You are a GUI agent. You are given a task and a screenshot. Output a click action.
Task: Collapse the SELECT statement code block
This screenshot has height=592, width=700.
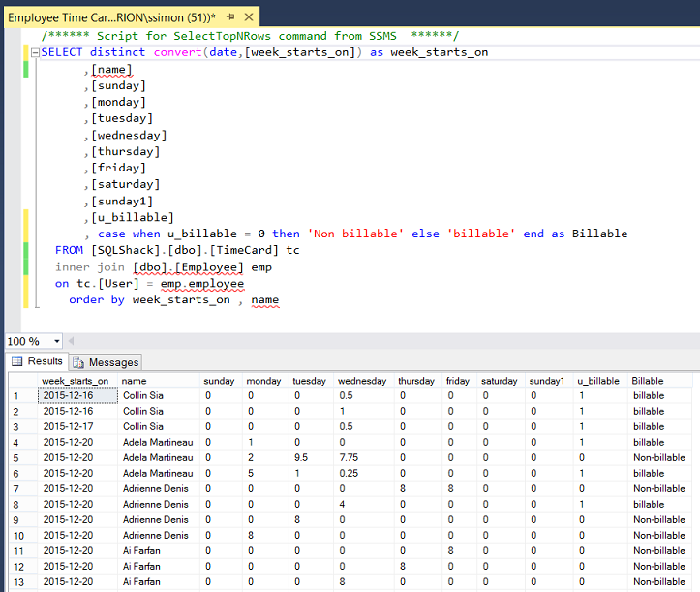pyautogui.click(x=34, y=53)
